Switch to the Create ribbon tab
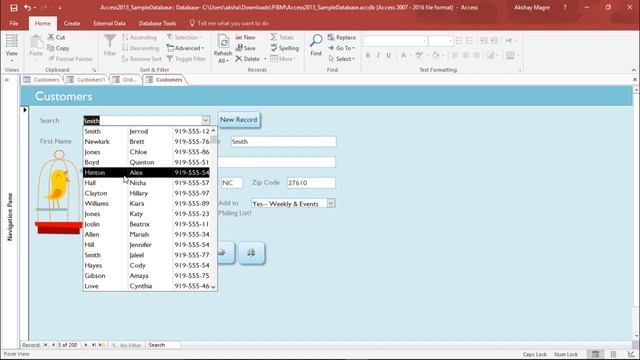 coord(72,23)
